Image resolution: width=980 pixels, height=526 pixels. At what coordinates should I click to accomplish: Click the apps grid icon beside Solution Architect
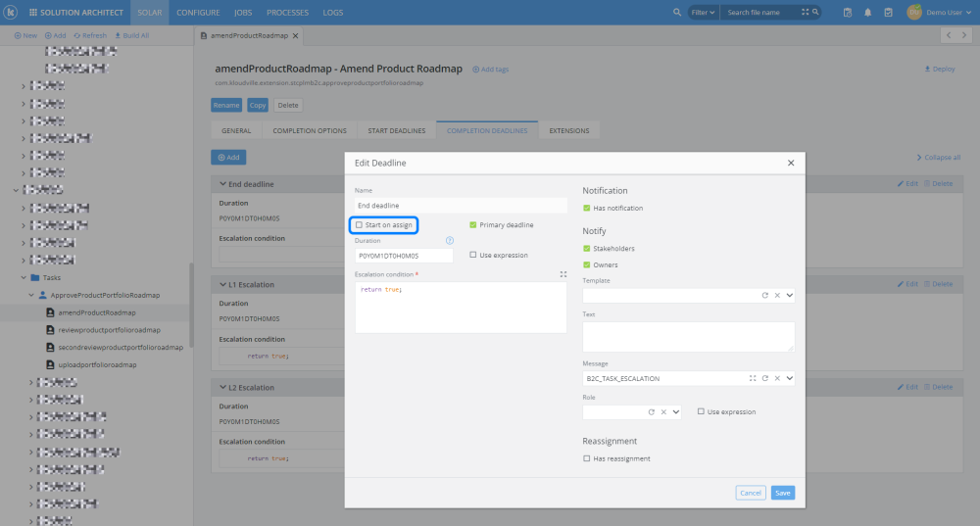[33, 13]
